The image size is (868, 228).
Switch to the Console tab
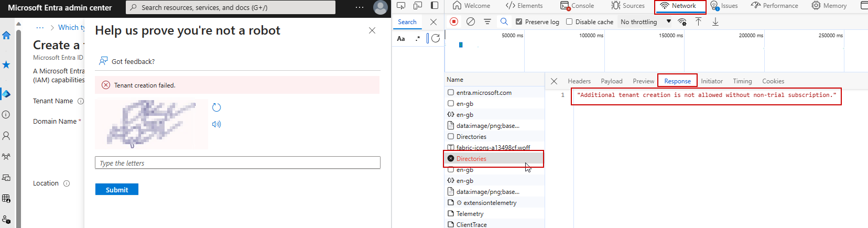point(577,6)
